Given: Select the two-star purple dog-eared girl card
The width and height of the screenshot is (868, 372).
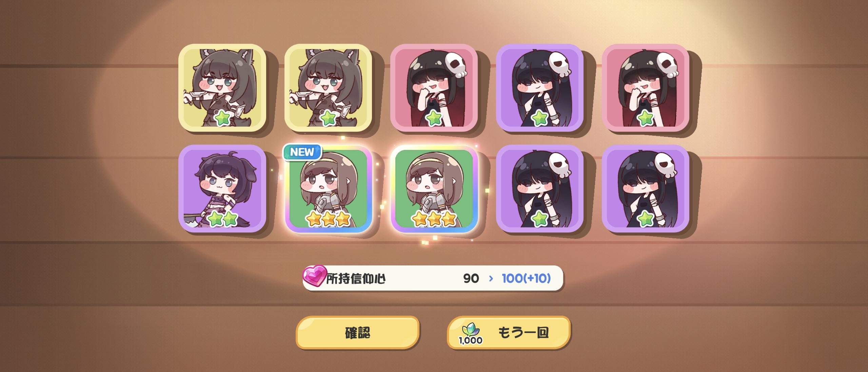Looking at the screenshot, I should coord(222,189).
